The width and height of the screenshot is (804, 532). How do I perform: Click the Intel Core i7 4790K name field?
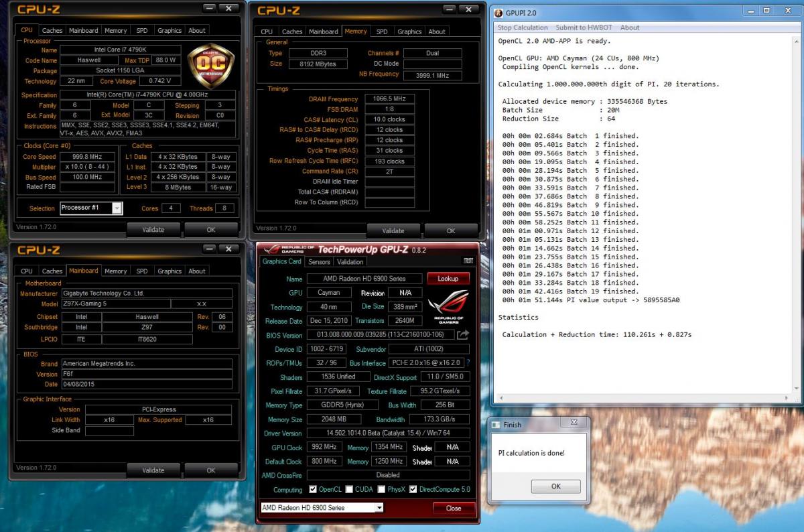pyautogui.click(x=121, y=50)
